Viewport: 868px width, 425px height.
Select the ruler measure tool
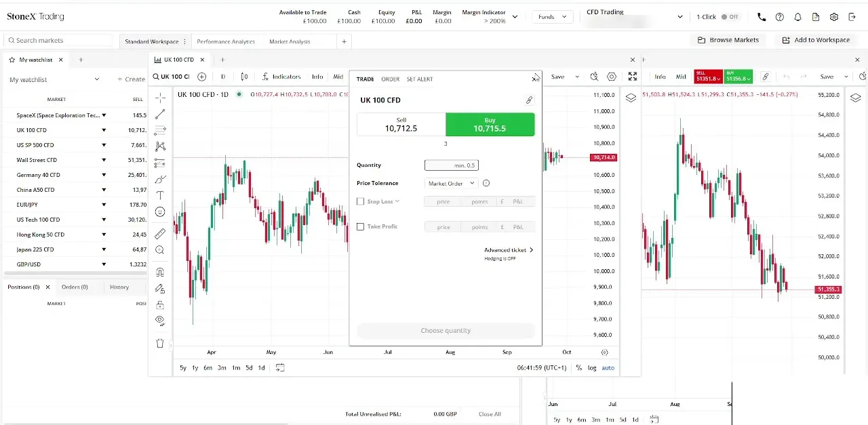[x=160, y=234]
